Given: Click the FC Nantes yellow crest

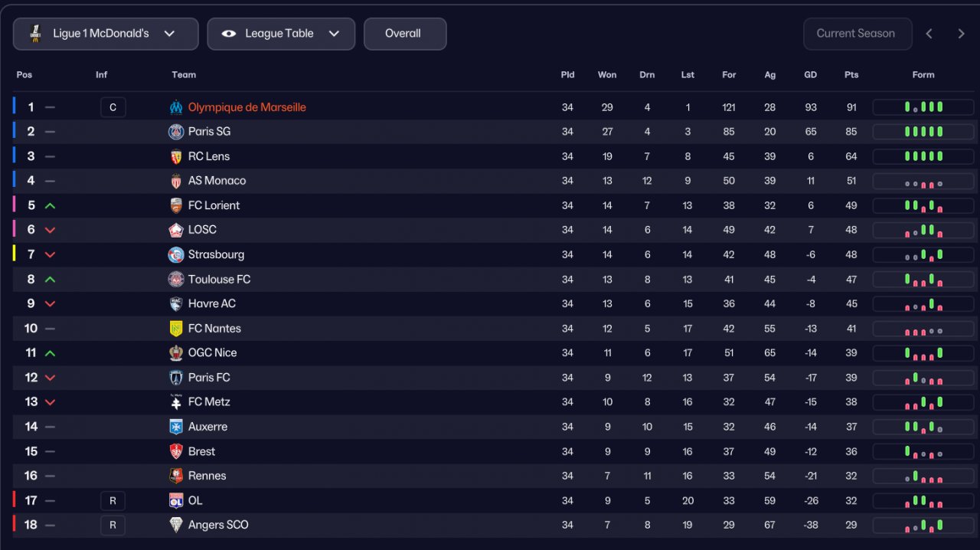Looking at the screenshot, I should [176, 329].
